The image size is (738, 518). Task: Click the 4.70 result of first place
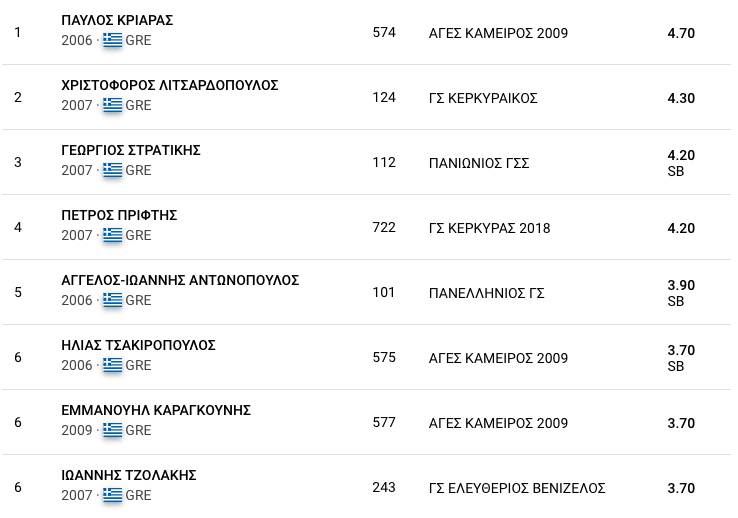(x=681, y=33)
